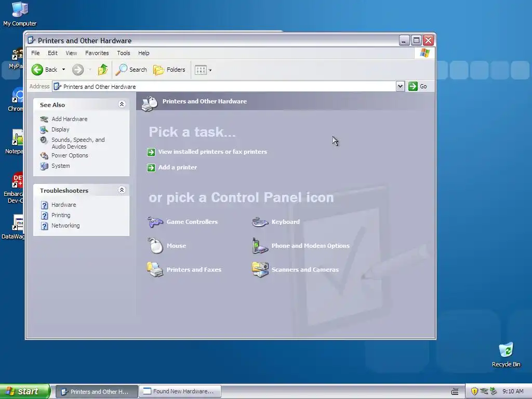Collapse the See Also panel

click(x=122, y=104)
